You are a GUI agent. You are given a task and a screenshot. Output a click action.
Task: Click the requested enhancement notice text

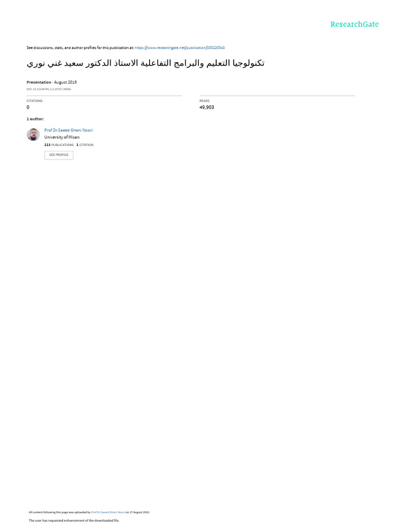74,521
